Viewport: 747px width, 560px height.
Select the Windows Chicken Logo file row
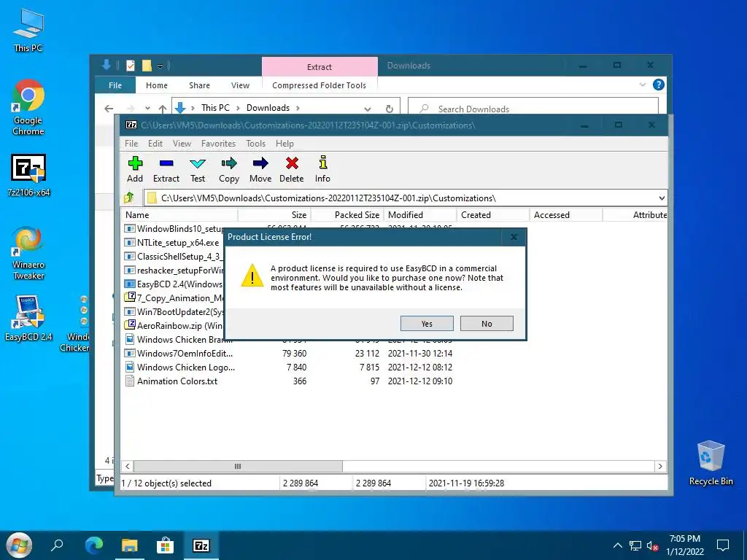[x=179, y=367]
